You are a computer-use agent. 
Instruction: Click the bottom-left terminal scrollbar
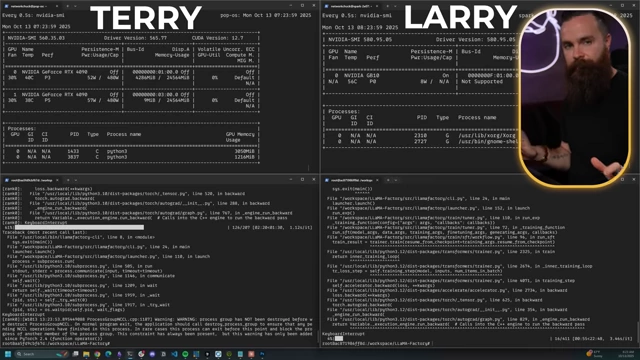click(318, 336)
